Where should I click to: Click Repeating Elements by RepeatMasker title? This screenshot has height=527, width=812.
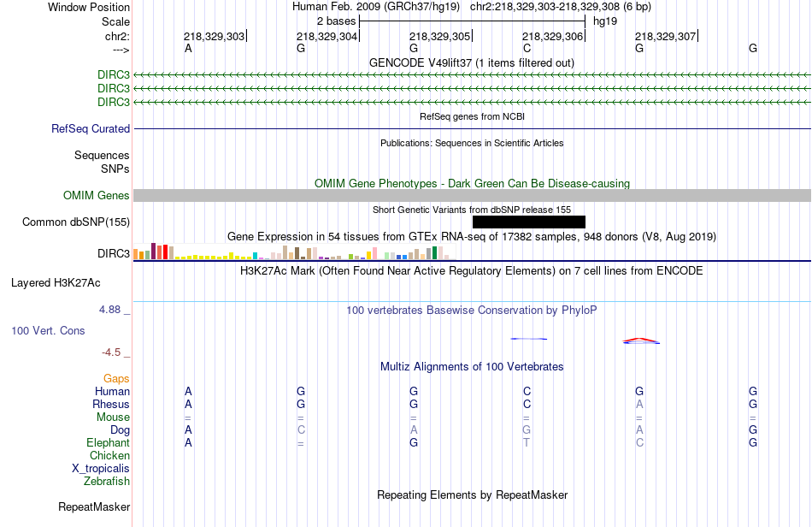473,494
